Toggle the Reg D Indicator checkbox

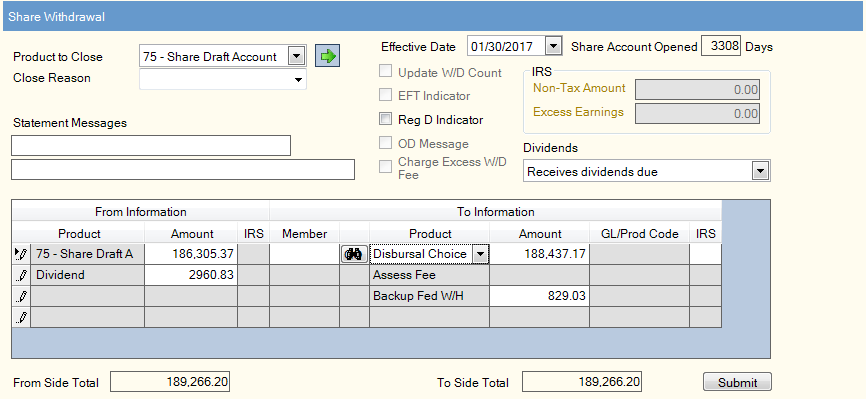(386, 119)
